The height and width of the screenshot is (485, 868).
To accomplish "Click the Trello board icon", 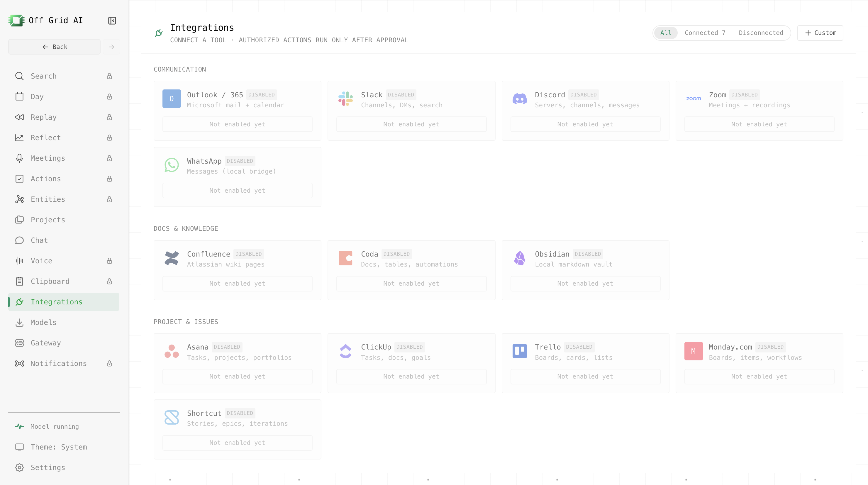I will coord(520,351).
